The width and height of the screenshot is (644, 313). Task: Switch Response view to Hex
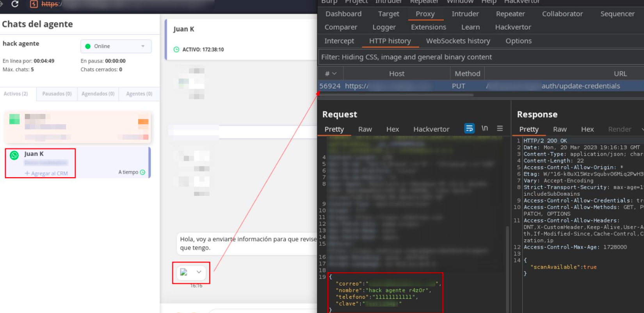tap(587, 129)
